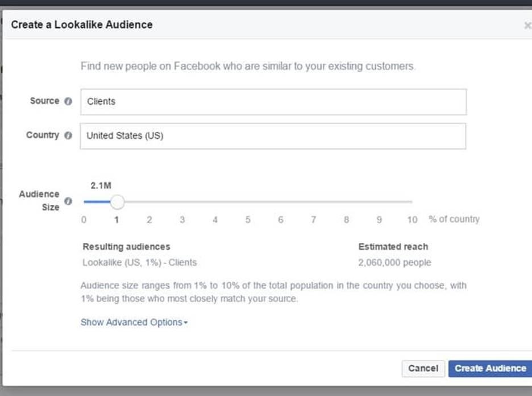Click the info icon next to Source

pyautogui.click(x=68, y=101)
